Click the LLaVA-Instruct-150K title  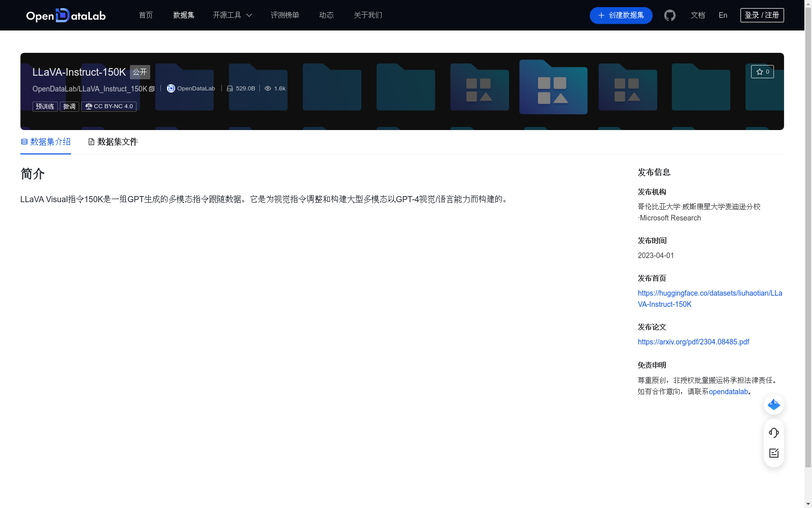tap(79, 72)
